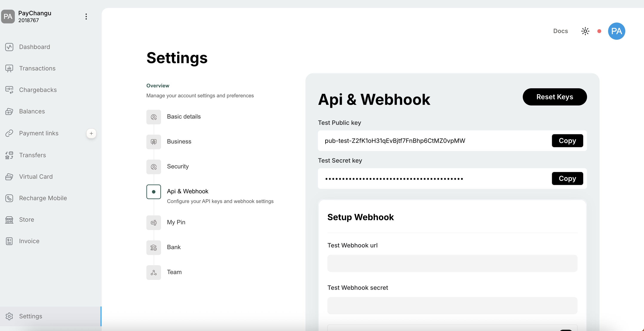
Task: Open the Invoice icon
Action: tap(9, 241)
